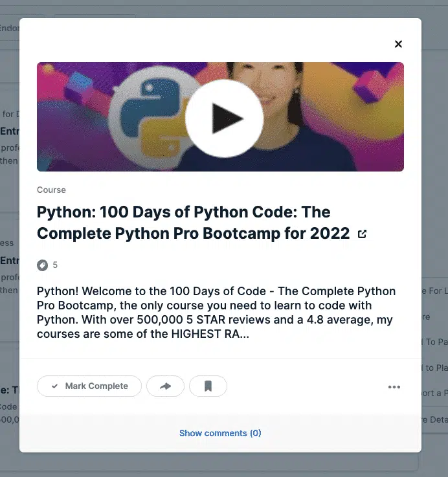
Task: Click the "Course" type label
Action: [51, 190]
